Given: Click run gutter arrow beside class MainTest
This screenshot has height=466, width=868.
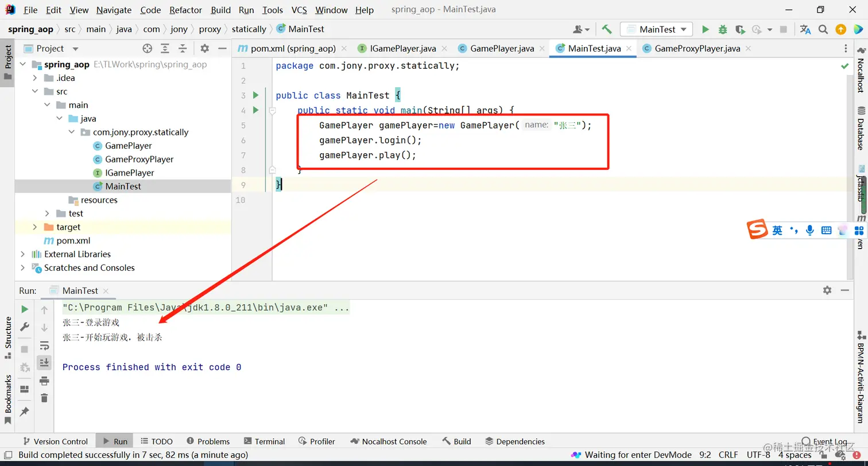Looking at the screenshot, I should pyautogui.click(x=256, y=95).
